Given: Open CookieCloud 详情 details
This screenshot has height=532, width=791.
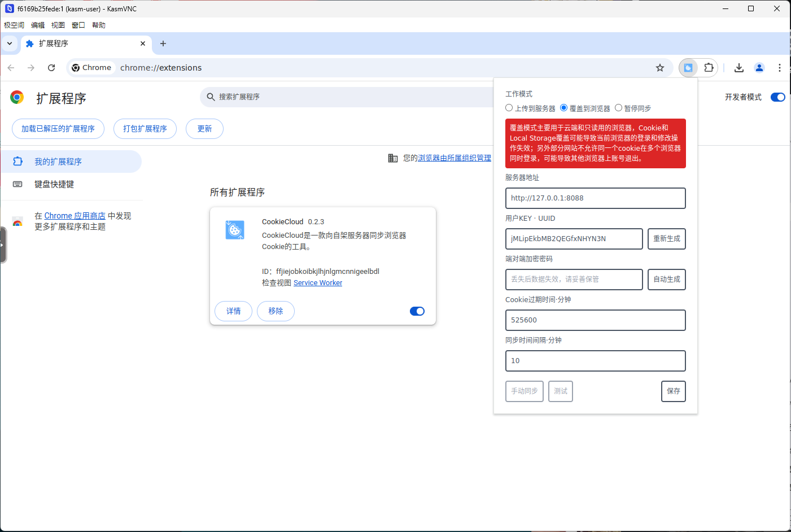Looking at the screenshot, I should pos(233,311).
